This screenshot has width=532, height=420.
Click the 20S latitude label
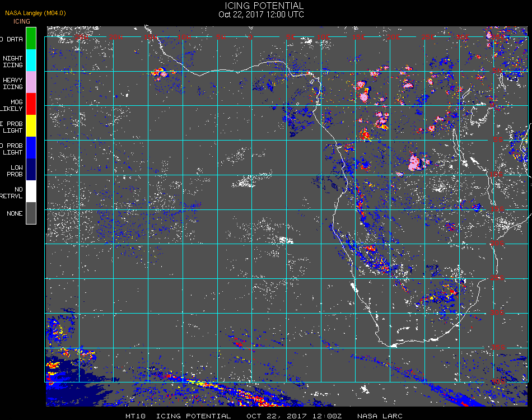click(x=497, y=243)
